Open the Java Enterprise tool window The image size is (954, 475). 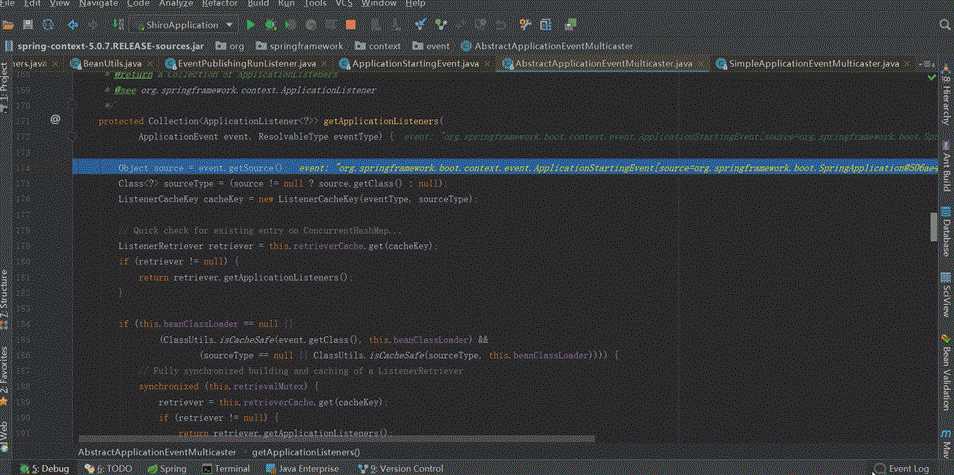click(x=302, y=468)
